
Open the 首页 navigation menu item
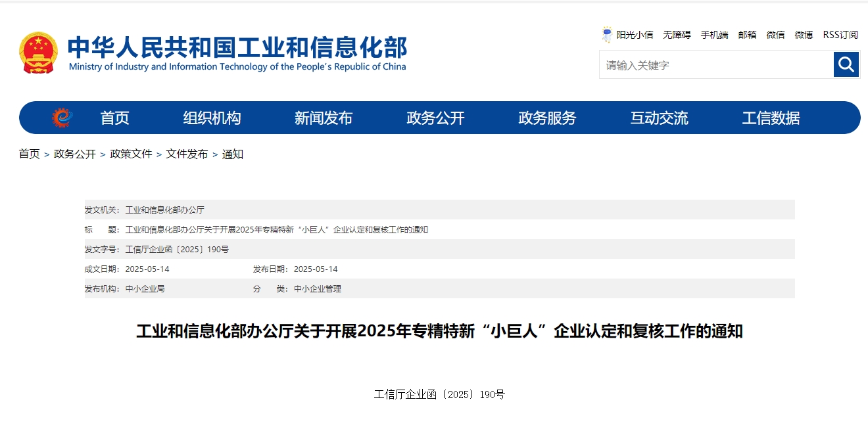(114, 118)
